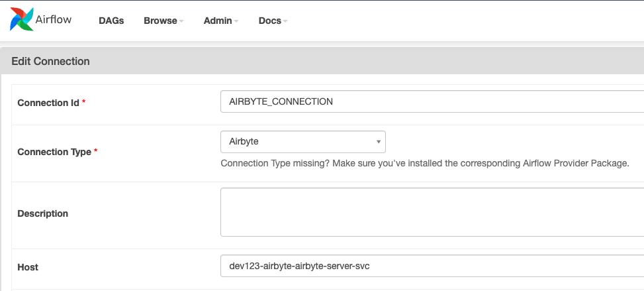Expand the Docs menu
Image resolution: width=644 pixels, height=291 pixels.
[x=273, y=21]
